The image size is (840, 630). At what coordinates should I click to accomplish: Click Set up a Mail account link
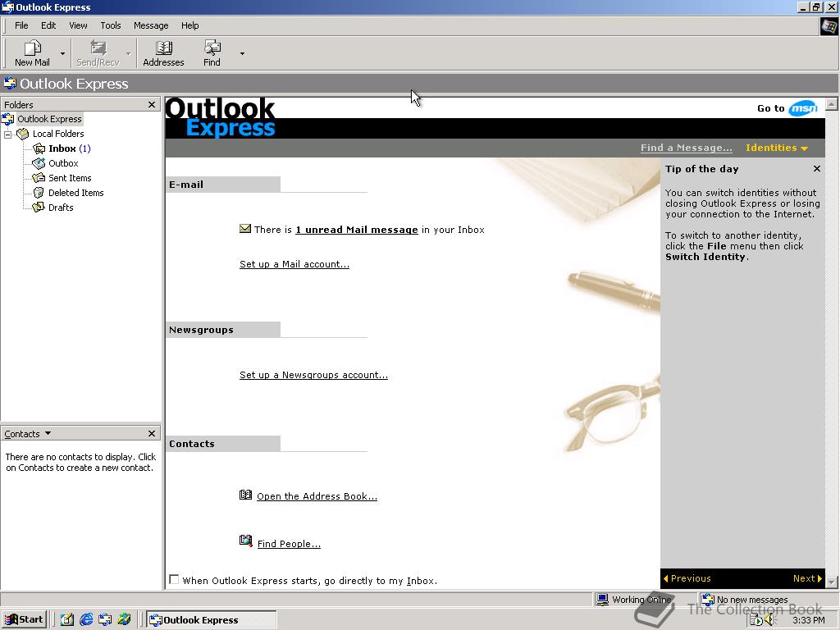coord(294,264)
